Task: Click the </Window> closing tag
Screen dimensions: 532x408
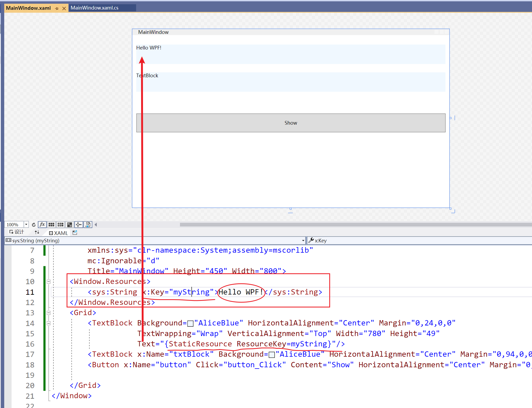Action: pyautogui.click(x=72, y=396)
